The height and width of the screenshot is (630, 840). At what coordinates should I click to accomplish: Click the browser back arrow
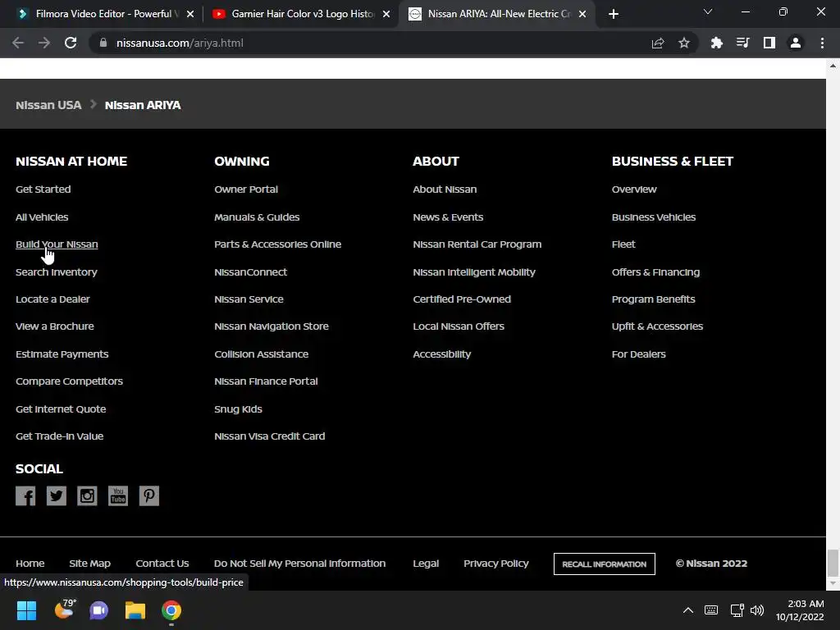18,43
